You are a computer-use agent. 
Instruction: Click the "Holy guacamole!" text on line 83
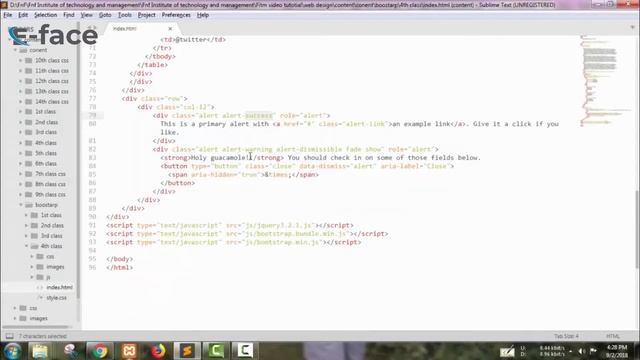pyautogui.click(x=220, y=158)
